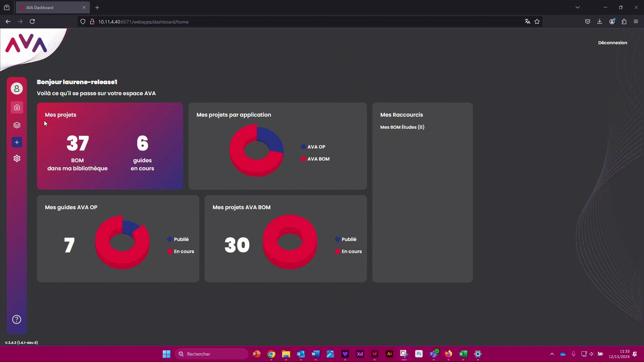Click the plus create-new sidebar button

(17, 142)
